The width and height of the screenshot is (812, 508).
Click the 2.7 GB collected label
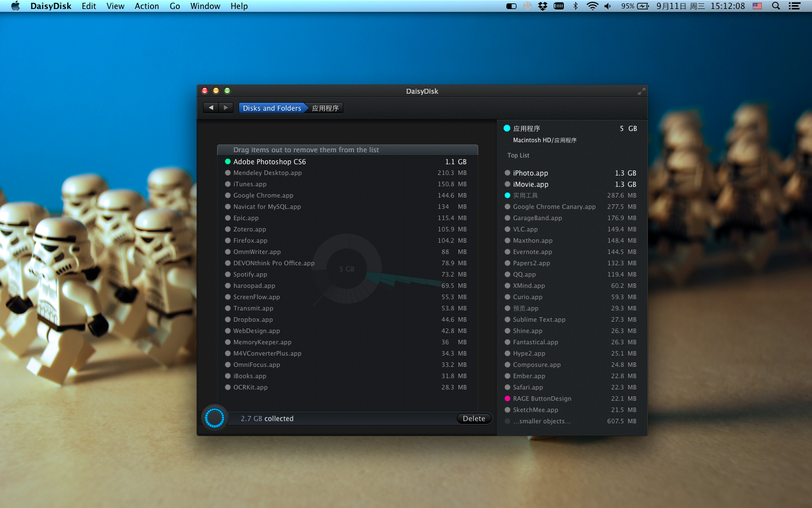[x=267, y=419]
